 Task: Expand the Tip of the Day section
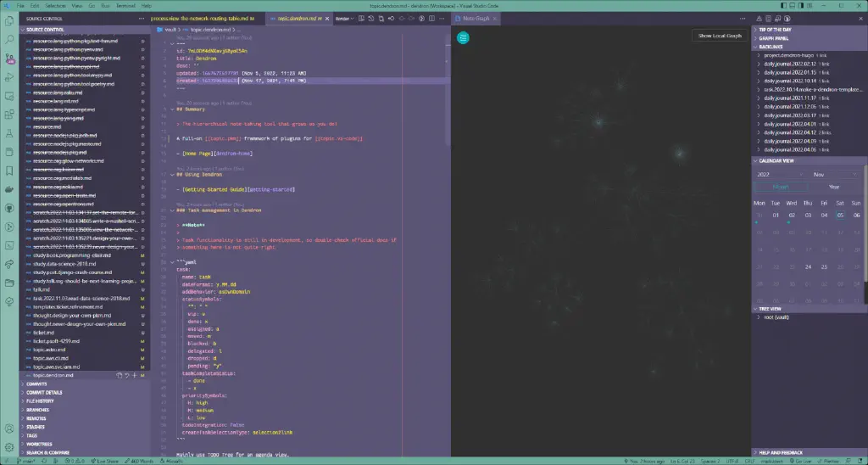tap(810, 30)
